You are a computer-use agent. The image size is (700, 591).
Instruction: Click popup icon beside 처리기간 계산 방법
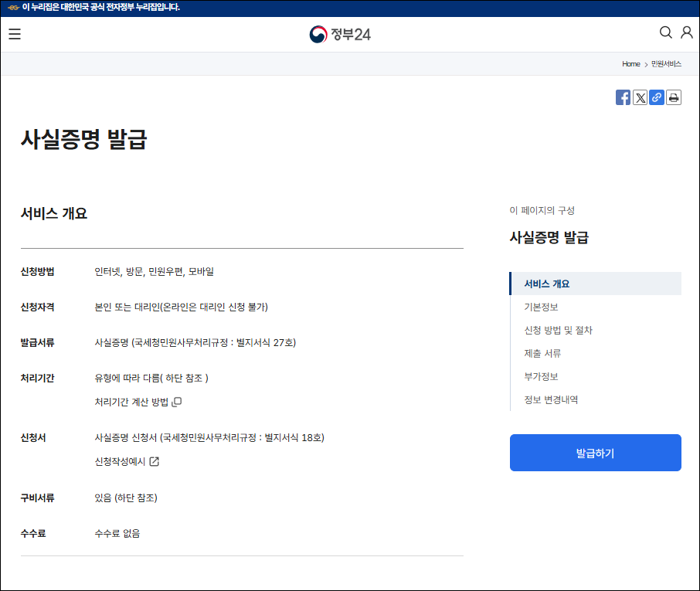pyautogui.click(x=177, y=402)
